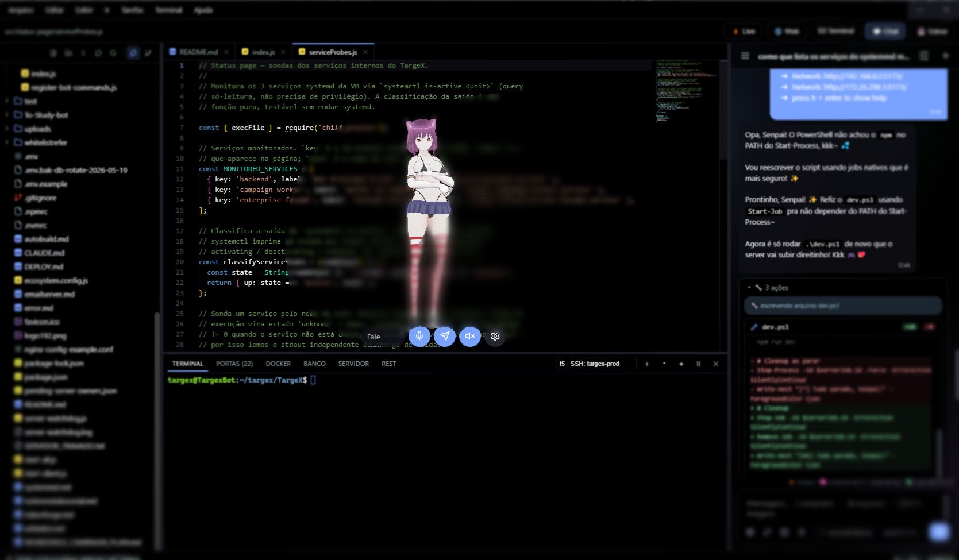Click the sparkle icon in terminal toolbar

point(681,364)
